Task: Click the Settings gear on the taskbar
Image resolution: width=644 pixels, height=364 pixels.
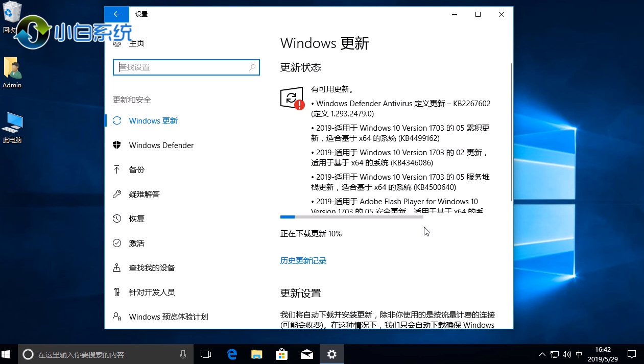Action: pos(332,354)
